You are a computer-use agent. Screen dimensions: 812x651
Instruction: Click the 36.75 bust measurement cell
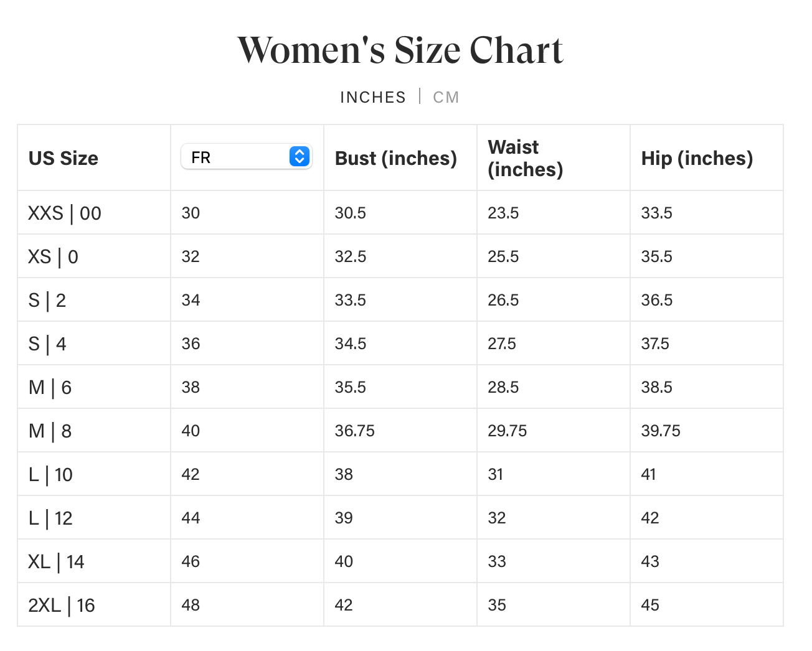point(355,431)
